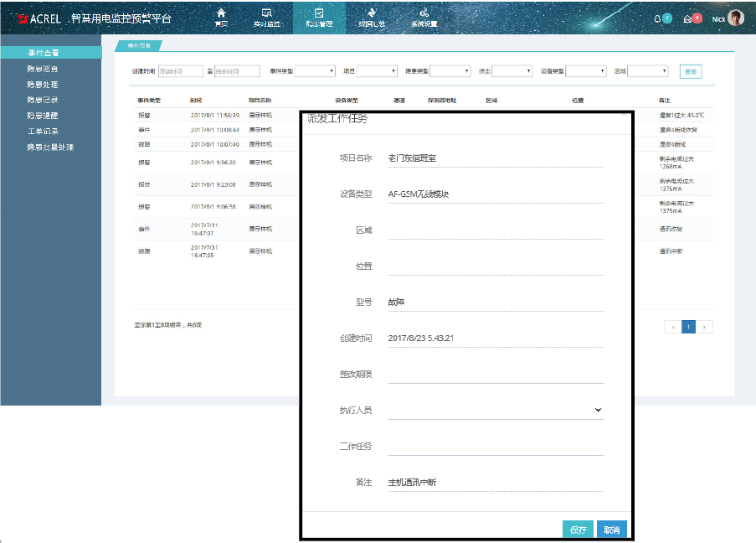Click 备注 column header in table
The width and height of the screenshot is (756, 543).
pyautogui.click(x=665, y=101)
